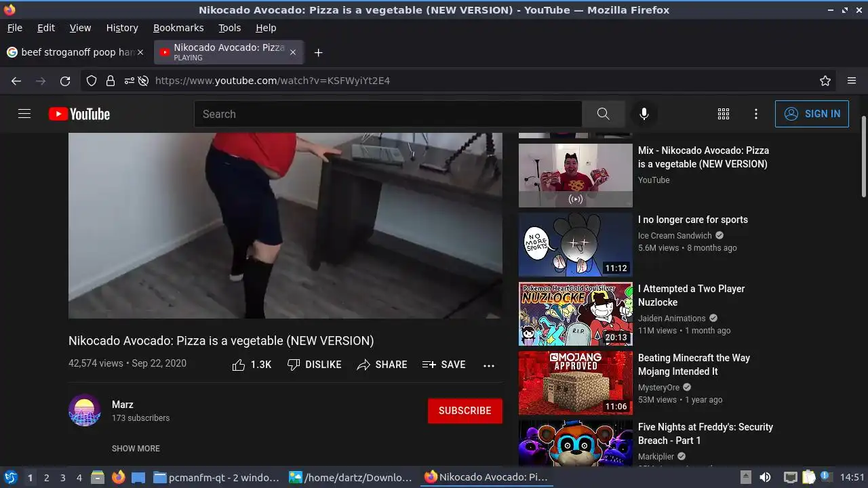Image resolution: width=868 pixels, height=488 pixels.
Task: Click 'Beating Minecraft the Way Mojang Intended It' title
Action: [x=694, y=365]
